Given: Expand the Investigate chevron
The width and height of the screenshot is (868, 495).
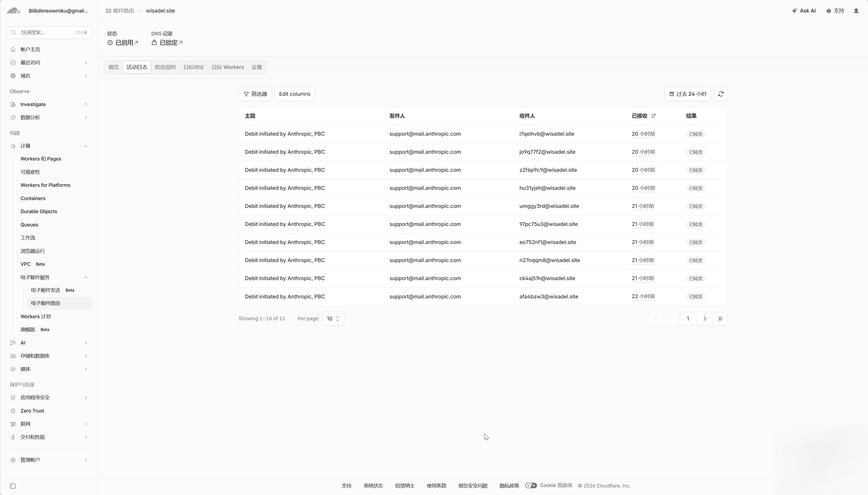Looking at the screenshot, I should pos(86,104).
